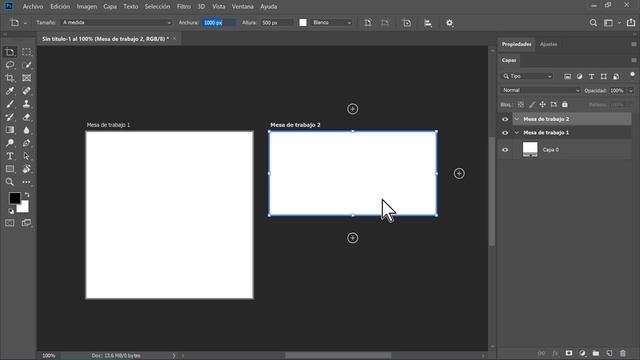Image resolution: width=640 pixels, height=360 pixels.
Task: Add new artboard above Mesa de trabajo 2
Action: [353, 109]
